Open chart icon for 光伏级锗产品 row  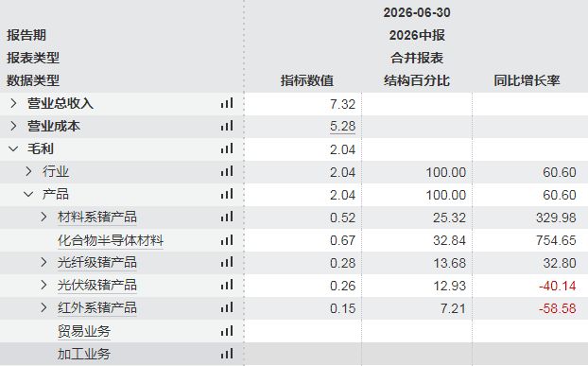(227, 286)
